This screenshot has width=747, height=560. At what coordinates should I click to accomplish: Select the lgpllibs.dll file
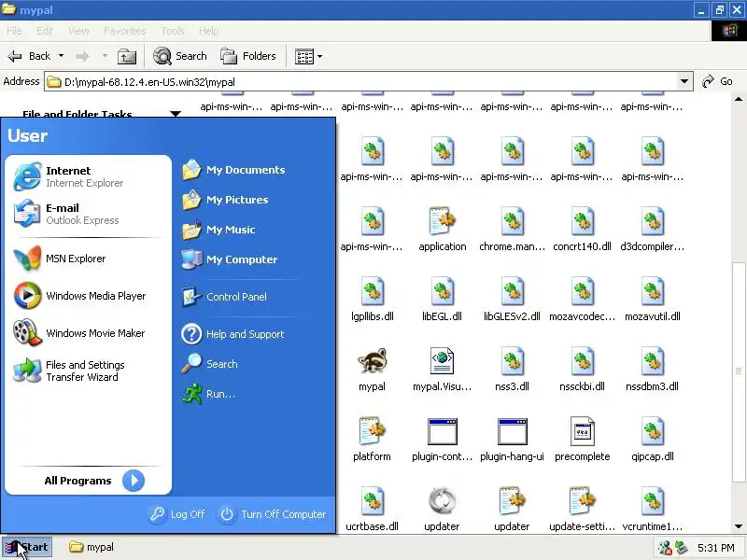[x=372, y=300]
